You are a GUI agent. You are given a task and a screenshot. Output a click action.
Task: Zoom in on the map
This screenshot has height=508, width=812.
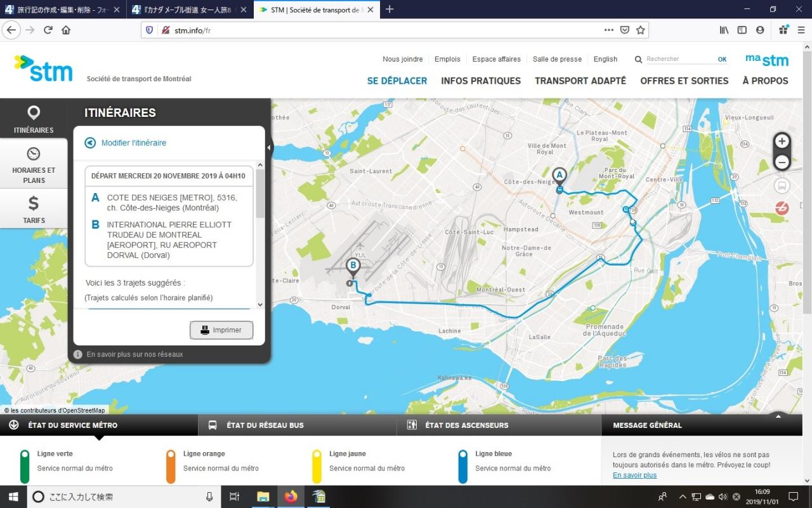click(x=782, y=141)
